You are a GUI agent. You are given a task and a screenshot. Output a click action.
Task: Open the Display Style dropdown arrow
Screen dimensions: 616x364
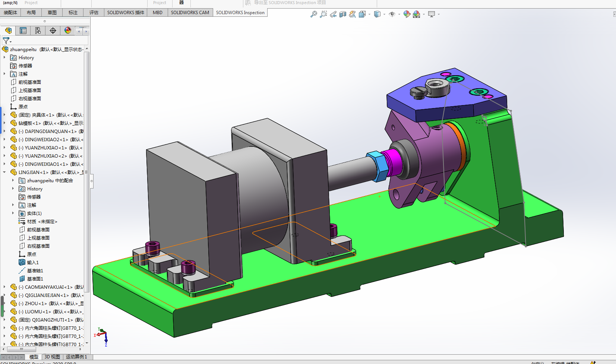pos(384,15)
